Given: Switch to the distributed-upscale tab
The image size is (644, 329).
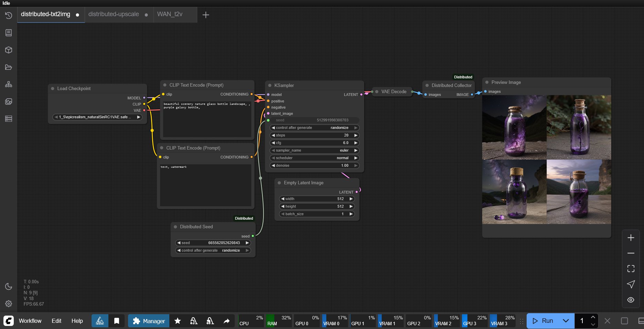Looking at the screenshot, I should pyautogui.click(x=114, y=14).
